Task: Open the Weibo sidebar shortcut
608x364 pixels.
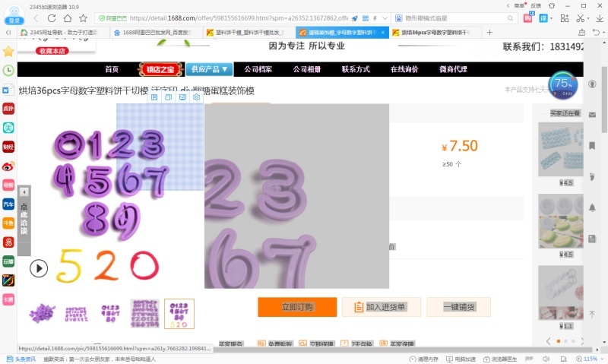Action: 8,166
